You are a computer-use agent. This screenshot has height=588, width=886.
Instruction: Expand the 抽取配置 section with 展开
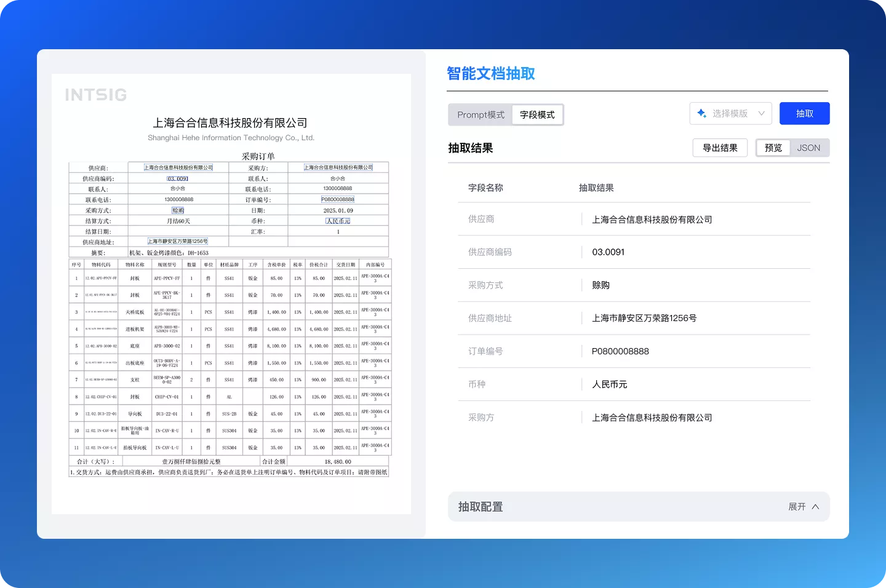click(x=797, y=507)
